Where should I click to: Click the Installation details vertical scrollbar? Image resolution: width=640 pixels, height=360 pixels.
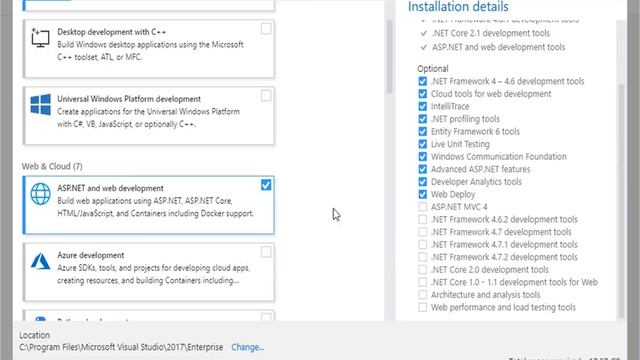tap(621, 200)
